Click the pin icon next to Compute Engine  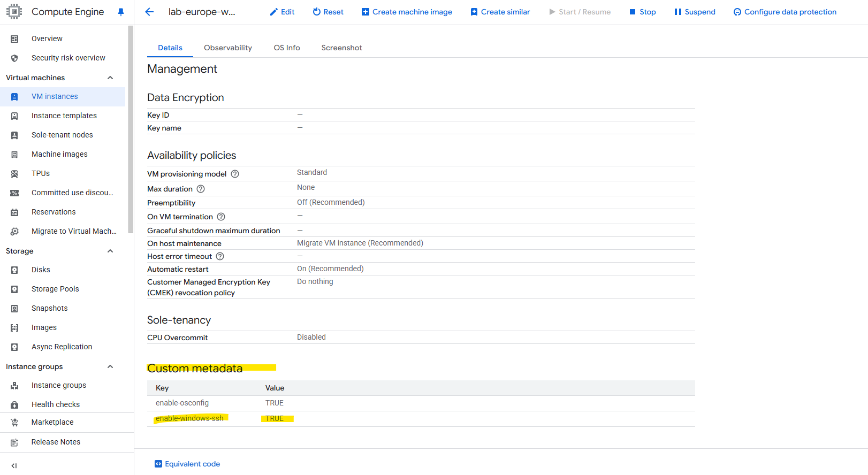click(121, 12)
